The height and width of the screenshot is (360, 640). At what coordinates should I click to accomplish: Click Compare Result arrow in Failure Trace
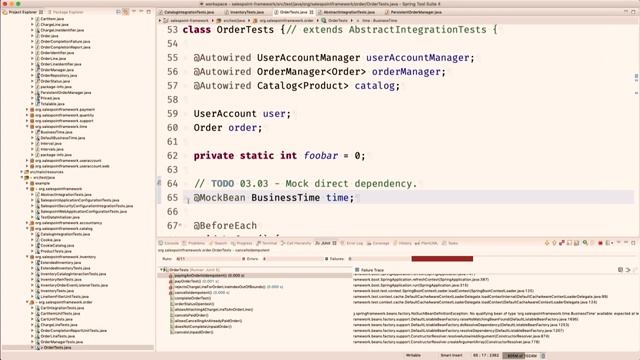pos(628,270)
